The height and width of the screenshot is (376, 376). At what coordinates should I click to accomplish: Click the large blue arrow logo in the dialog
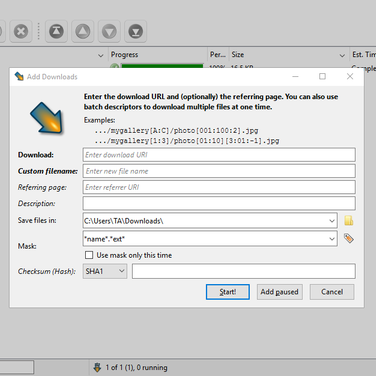pyautogui.click(x=47, y=118)
